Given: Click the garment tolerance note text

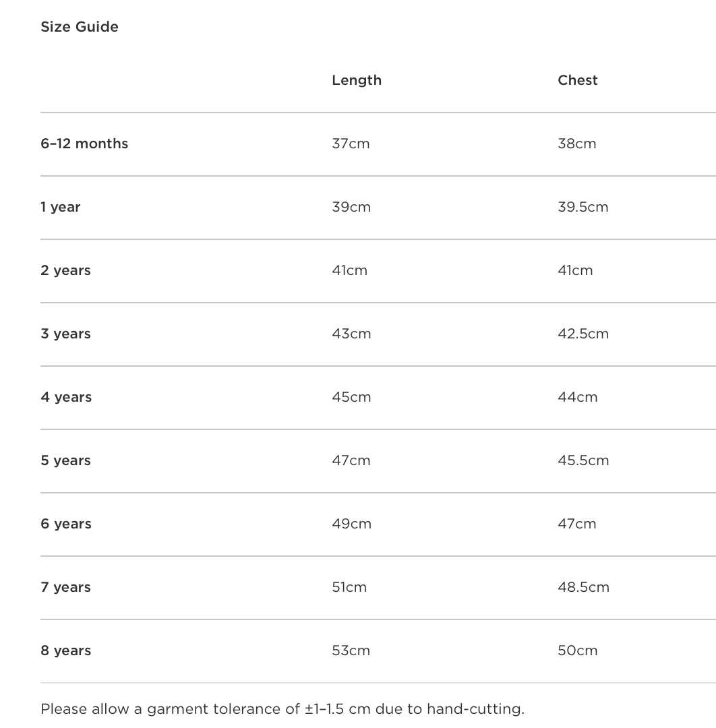Looking at the screenshot, I should pyautogui.click(x=282, y=709).
